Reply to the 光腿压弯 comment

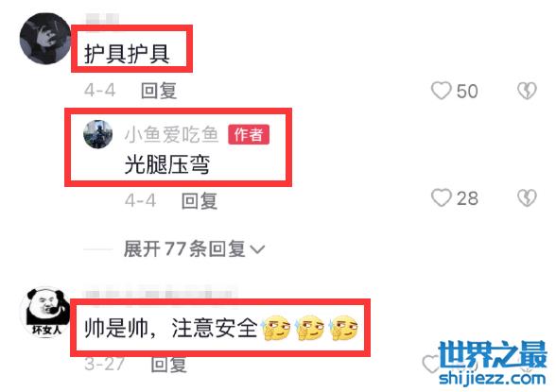point(200,201)
